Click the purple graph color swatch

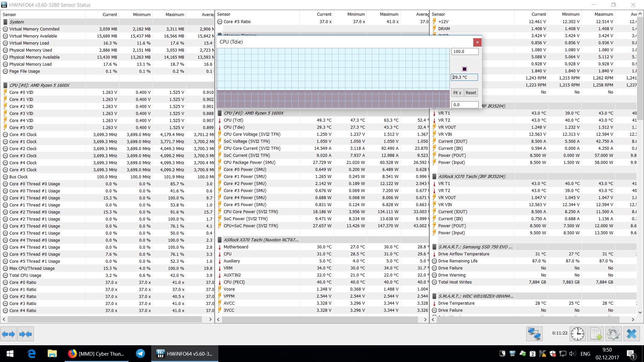pyautogui.click(x=464, y=69)
